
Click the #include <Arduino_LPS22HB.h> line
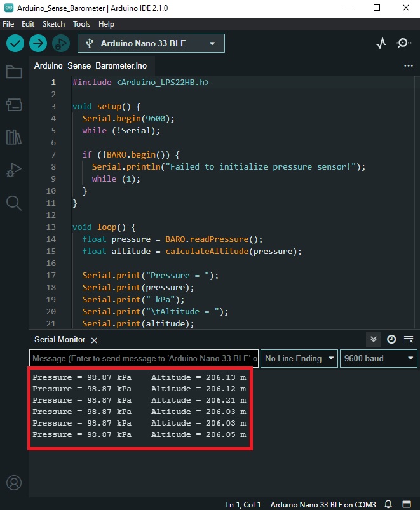click(x=140, y=83)
